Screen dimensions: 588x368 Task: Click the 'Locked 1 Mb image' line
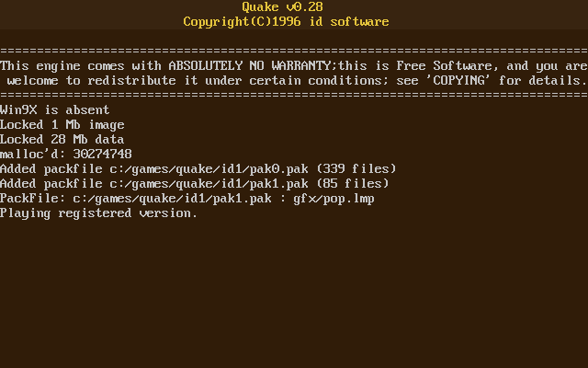(62, 125)
